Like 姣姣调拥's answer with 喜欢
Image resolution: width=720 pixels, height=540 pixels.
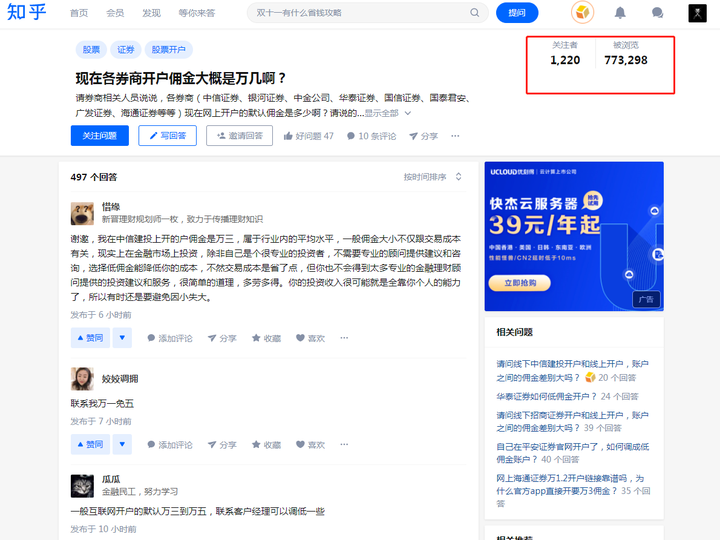pos(310,445)
